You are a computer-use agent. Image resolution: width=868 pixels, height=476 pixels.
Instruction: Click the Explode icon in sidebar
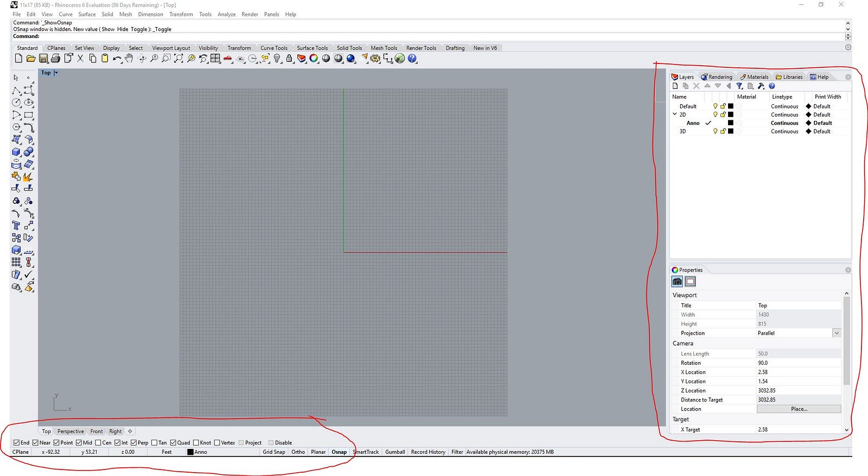pos(28,176)
